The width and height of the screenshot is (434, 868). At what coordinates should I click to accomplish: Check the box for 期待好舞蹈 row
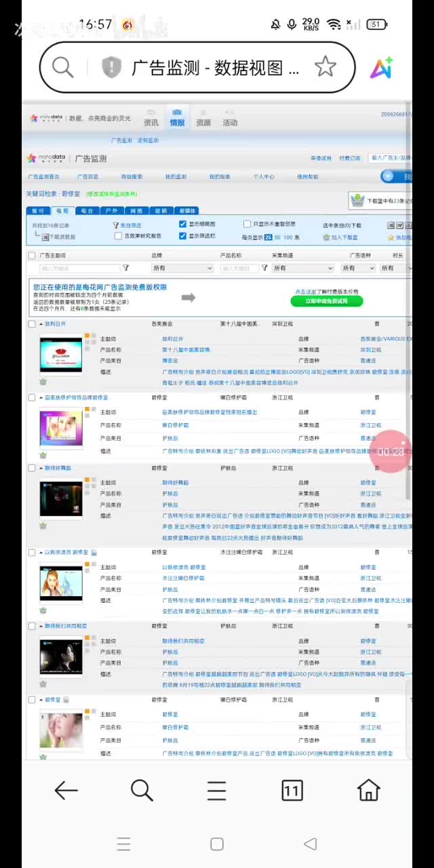click(x=31, y=468)
